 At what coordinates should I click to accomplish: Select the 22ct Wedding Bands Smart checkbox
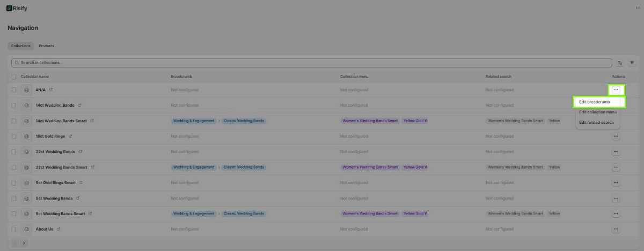pos(14,167)
